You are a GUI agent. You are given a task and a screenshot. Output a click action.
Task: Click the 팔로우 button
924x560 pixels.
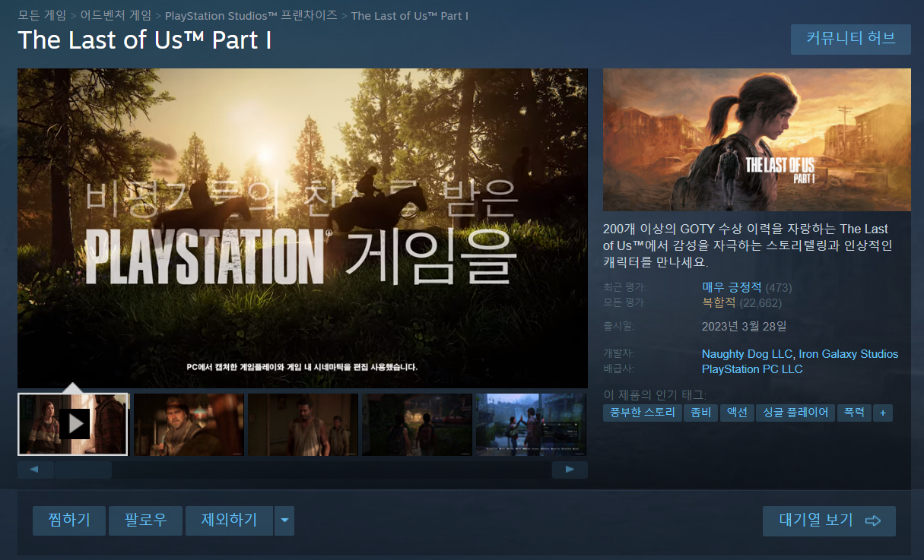[x=145, y=520]
